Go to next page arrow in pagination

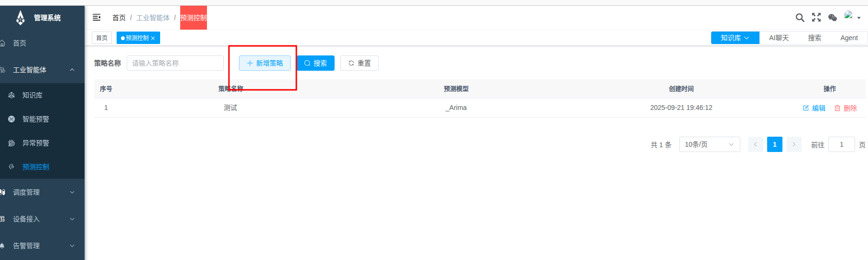pos(794,144)
